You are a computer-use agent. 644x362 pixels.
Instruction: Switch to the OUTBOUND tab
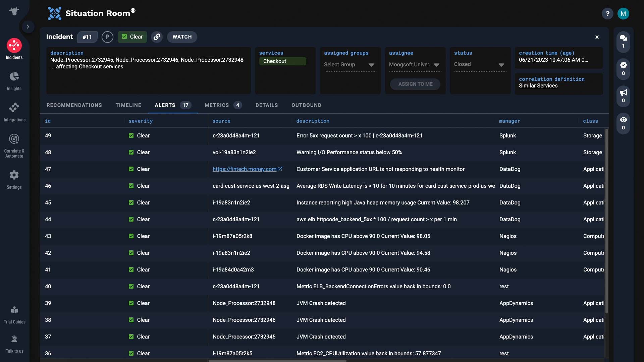pyautogui.click(x=306, y=105)
